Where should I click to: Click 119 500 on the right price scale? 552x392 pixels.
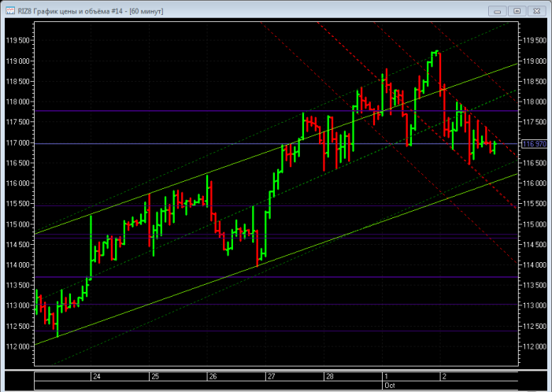[535, 40]
